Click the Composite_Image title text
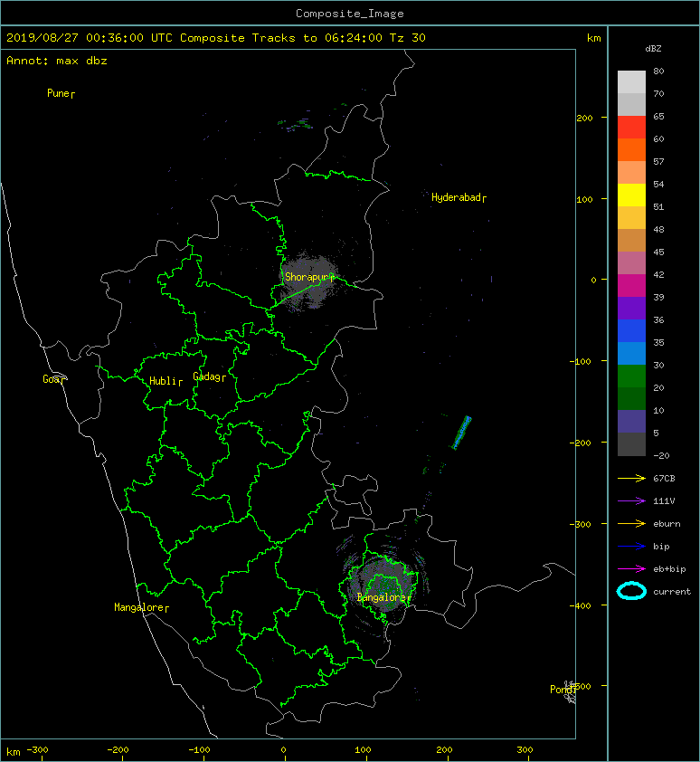Screen dimensions: 700x762 (x=350, y=14)
